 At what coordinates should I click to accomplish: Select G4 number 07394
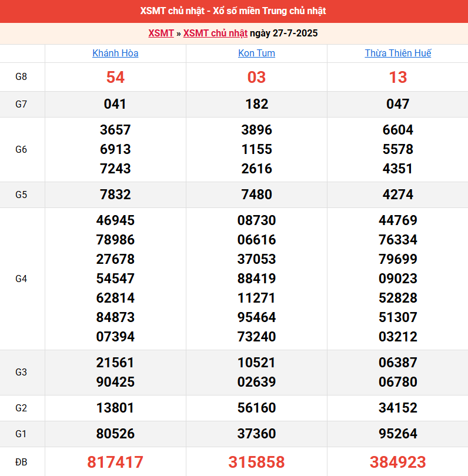click(x=115, y=337)
